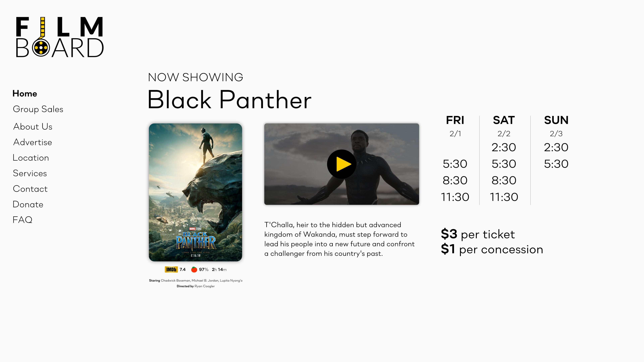
Task: Open the Donate page
Action: click(28, 204)
